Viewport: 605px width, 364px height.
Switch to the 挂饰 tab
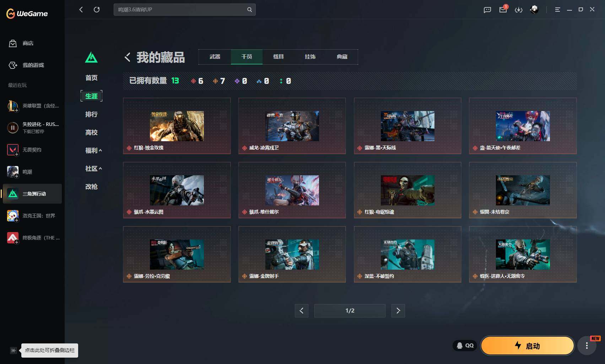(310, 57)
